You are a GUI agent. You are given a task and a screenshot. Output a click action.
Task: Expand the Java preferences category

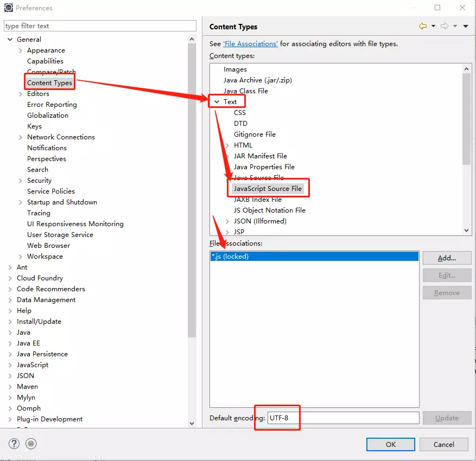pos(10,332)
